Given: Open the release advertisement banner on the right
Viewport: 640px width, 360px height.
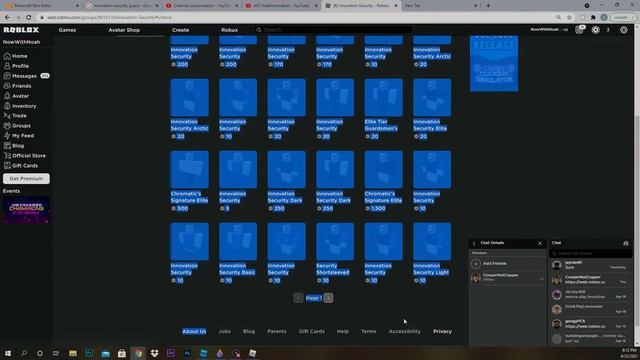Looking at the screenshot, I should pos(494,63).
